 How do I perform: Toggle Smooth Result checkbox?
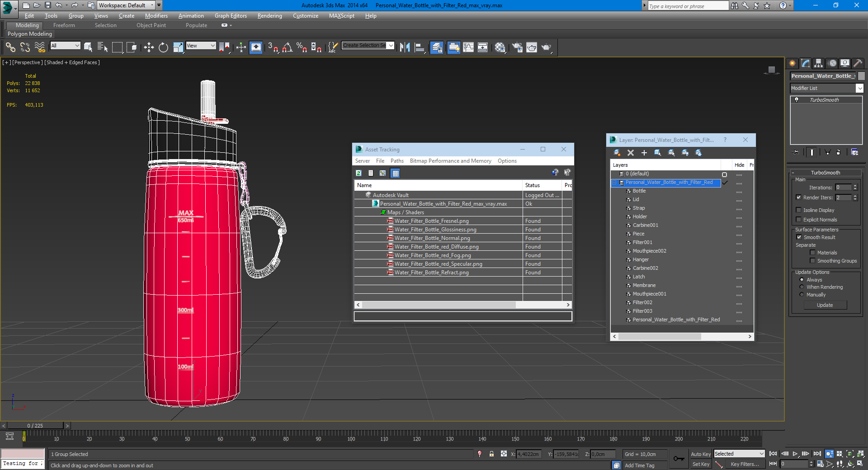799,237
